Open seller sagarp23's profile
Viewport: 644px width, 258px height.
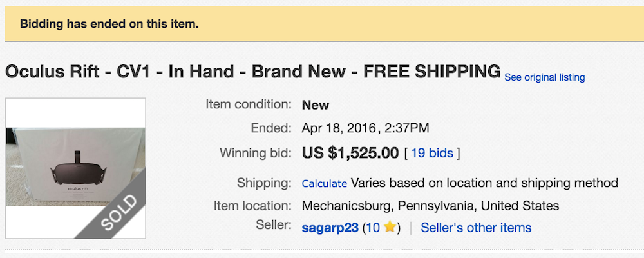330,228
